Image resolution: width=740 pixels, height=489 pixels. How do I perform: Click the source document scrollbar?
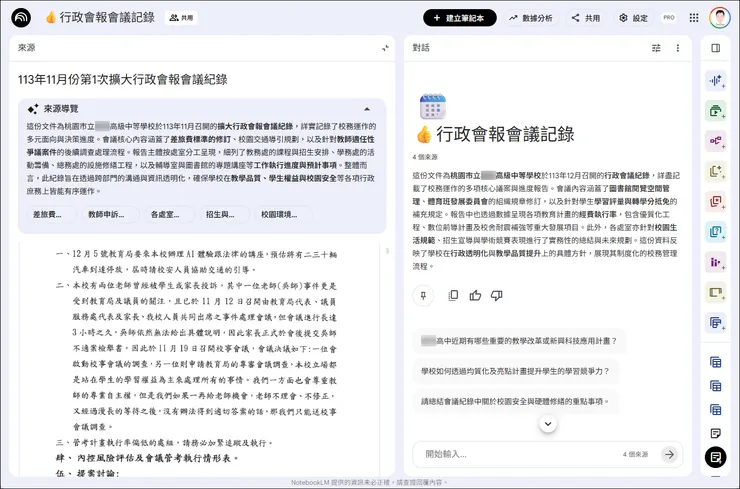pos(387,251)
